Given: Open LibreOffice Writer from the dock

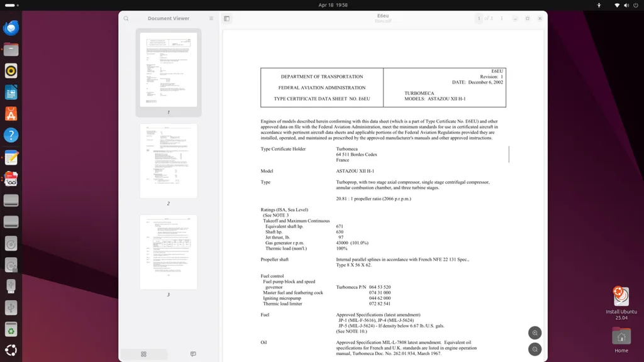Looking at the screenshot, I should pyautogui.click(x=11, y=93).
